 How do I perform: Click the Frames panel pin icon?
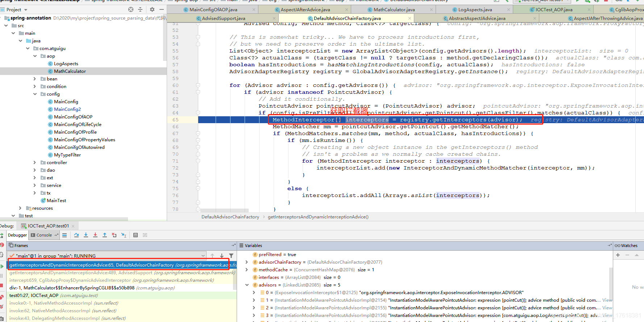click(233, 246)
